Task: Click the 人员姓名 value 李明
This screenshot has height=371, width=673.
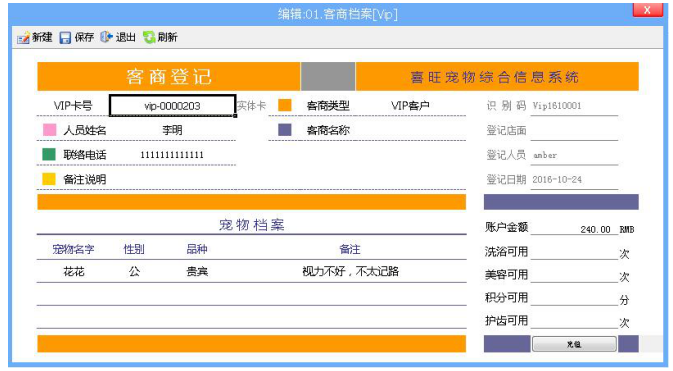Action: [172, 130]
